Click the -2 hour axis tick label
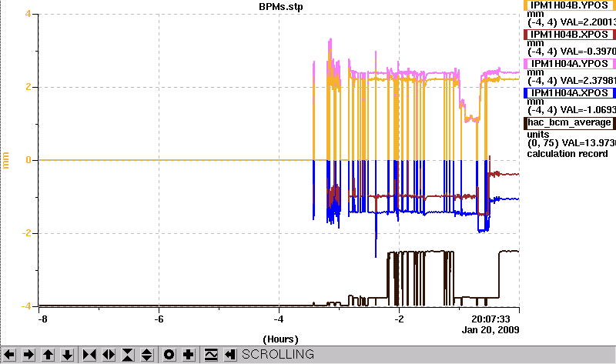The image size is (616, 364). [399, 319]
